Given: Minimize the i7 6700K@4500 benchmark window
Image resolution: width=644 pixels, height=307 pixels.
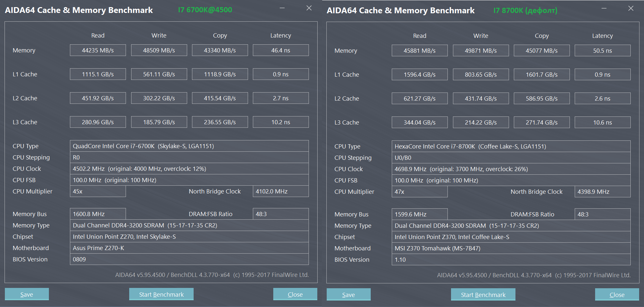Looking at the screenshot, I should click(x=282, y=8).
